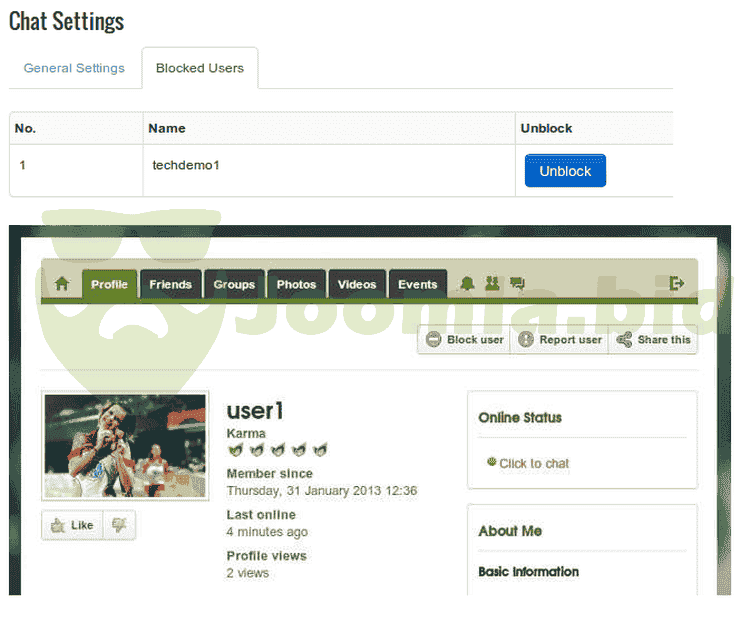Screen dimensions: 750x622
Task: Click the 'Click to chat' link
Action: coord(534,463)
